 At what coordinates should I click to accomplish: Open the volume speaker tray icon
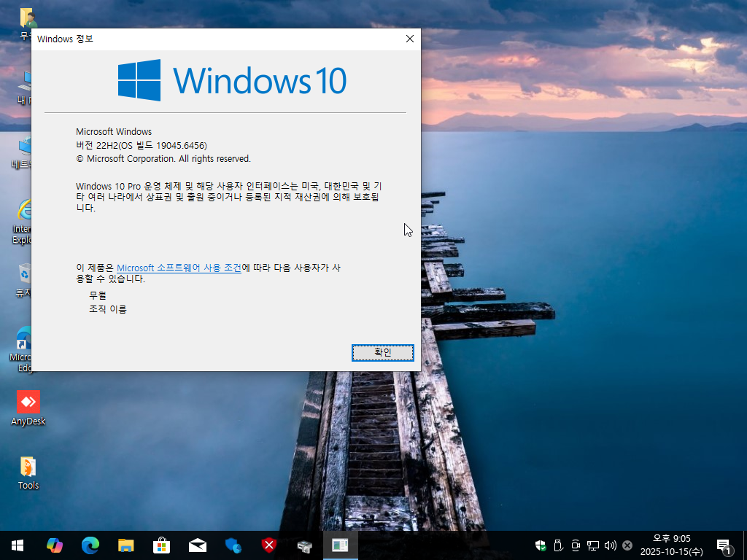pyautogui.click(x=611, y=545)
